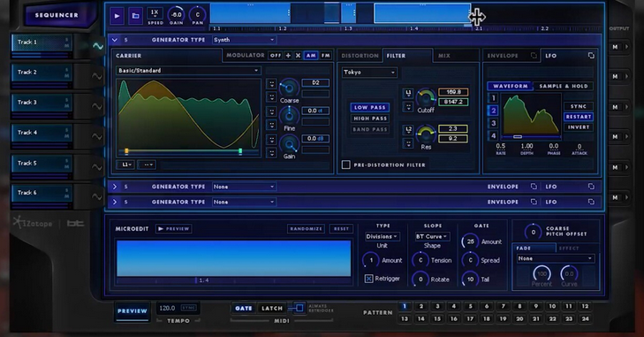Open the Tokyo filter model dropdown

(369, 72)
